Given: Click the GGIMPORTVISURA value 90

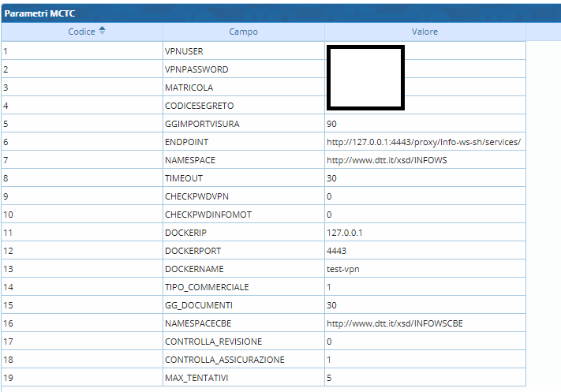Looking at the screenshot, I should coord(331,124).
